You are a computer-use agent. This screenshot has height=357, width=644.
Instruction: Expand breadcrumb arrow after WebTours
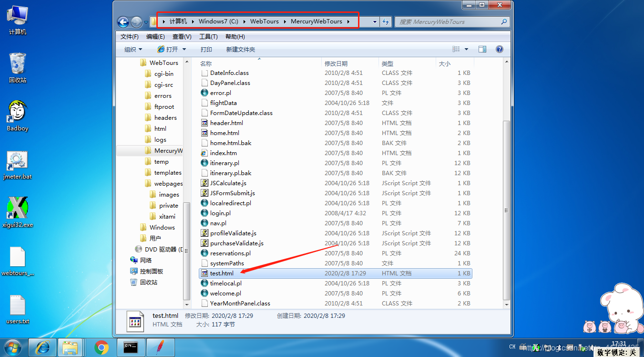click(285, 21)
